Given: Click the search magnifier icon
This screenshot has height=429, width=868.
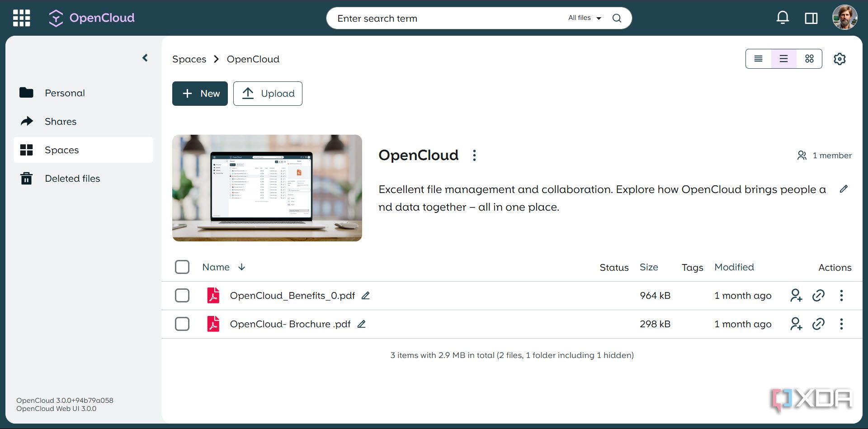Looking at the screenshot, I should (617, 18).
